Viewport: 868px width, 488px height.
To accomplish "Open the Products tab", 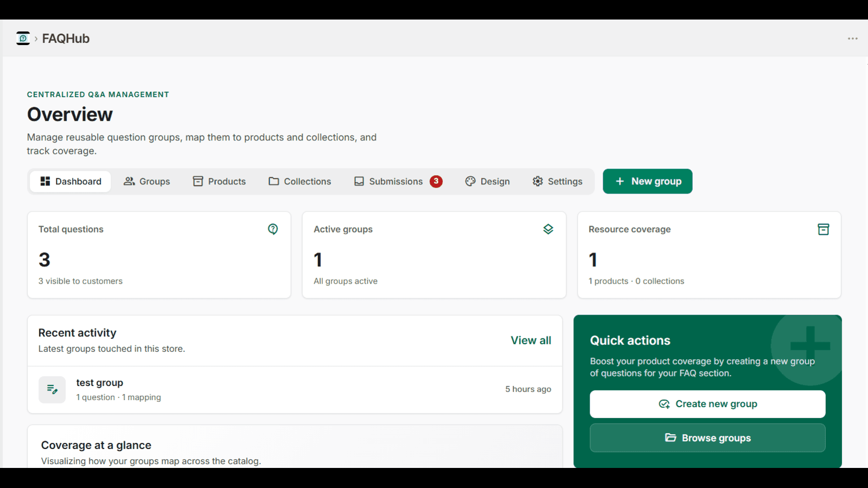I will (219, 181).
